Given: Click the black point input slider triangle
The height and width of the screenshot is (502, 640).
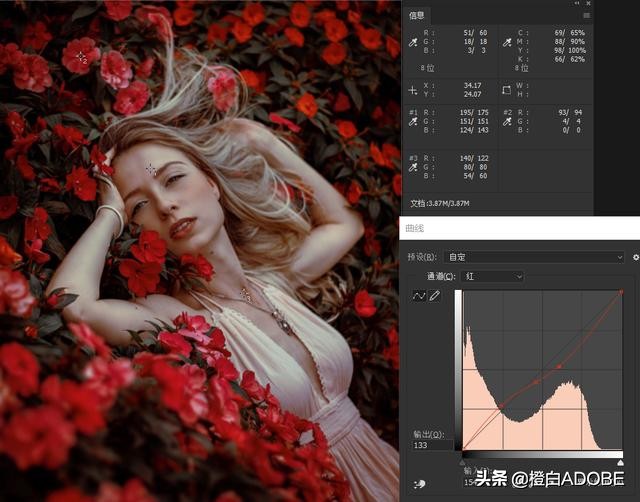Looking at the screenshot, I should [462, 462].
